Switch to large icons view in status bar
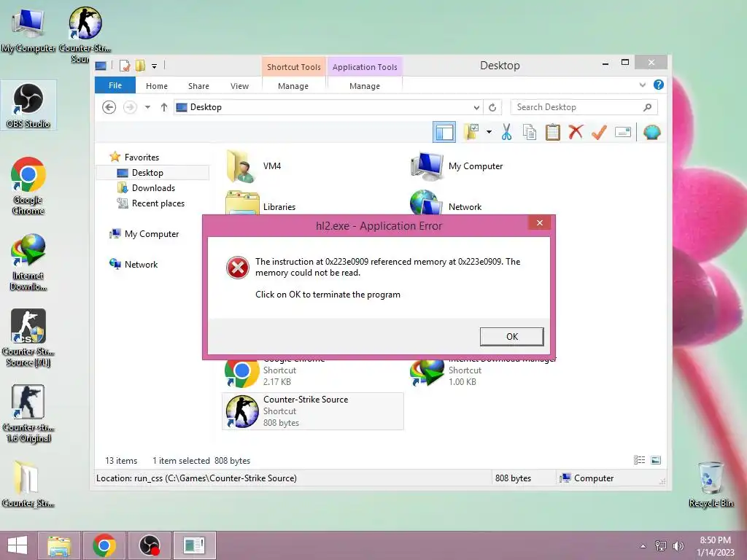 pos(656,460)
